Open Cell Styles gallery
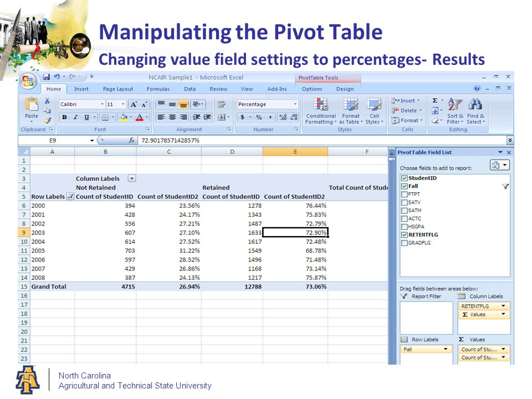Viewport: 532px width, 399px height. point(374,111)
